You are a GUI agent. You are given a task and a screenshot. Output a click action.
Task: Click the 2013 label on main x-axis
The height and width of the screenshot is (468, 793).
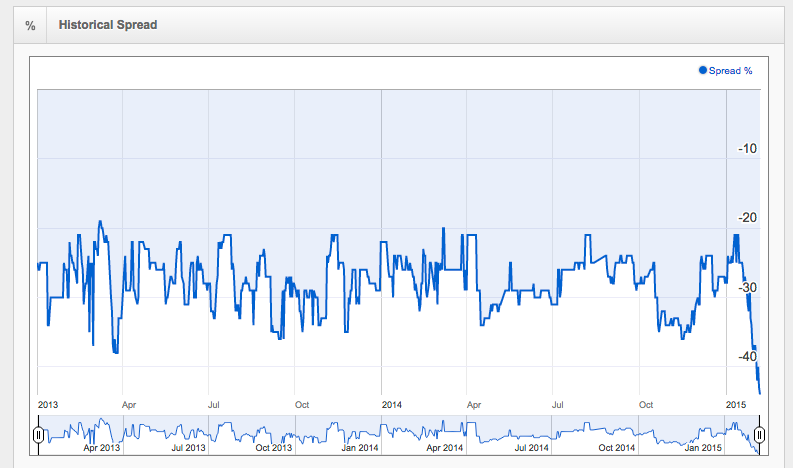[x=48, y=405]
